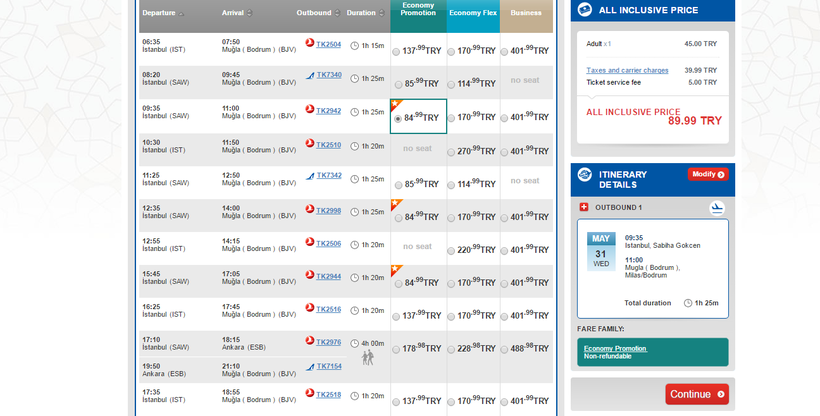The height and width of the screenshot is (416, 820).
Task: Click the AnadoluJet logo beside TK7340
Action: pos(310,75)
